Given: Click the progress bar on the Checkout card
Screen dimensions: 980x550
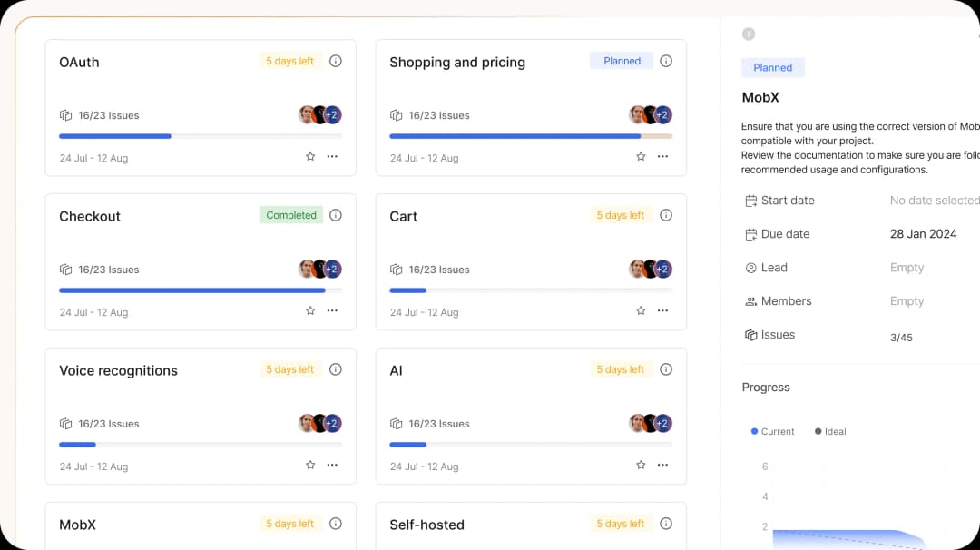Looking at the screenshot, I should point(191,290).
